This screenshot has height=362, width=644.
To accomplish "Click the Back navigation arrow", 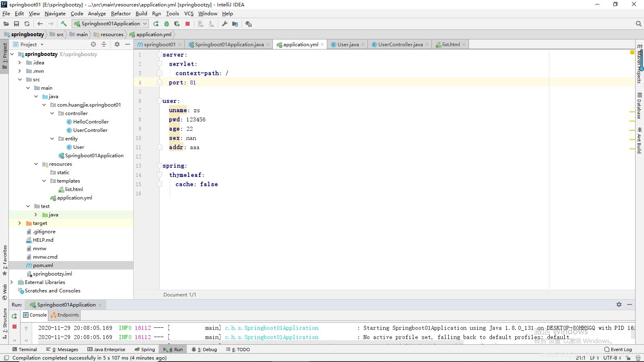I will [x=40, y=24].
